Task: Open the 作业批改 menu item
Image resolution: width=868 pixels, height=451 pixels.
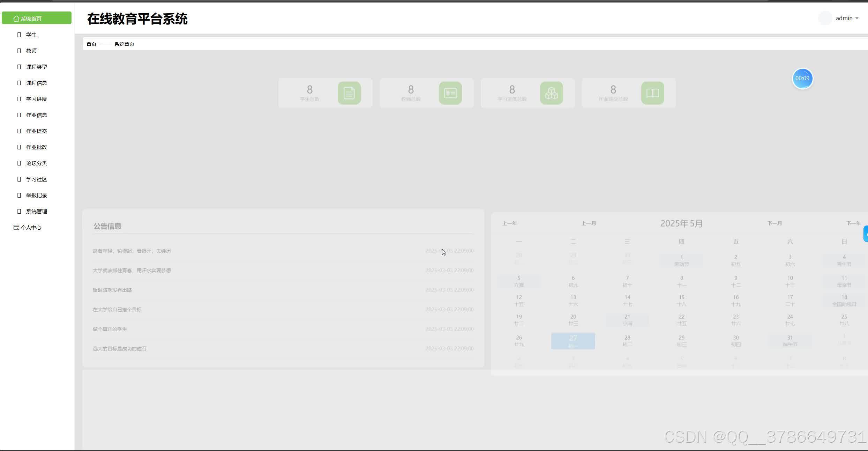Action: click(36, 147)
